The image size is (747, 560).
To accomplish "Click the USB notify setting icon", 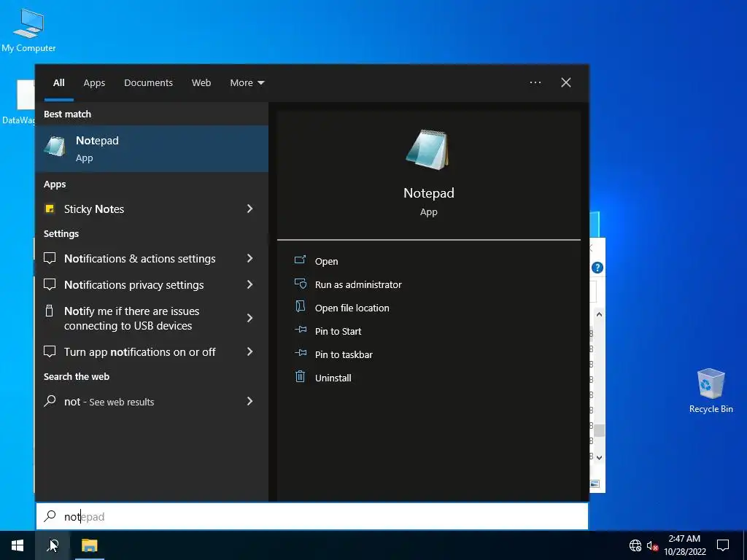I will pyautogui.click(x=49, y=311).
